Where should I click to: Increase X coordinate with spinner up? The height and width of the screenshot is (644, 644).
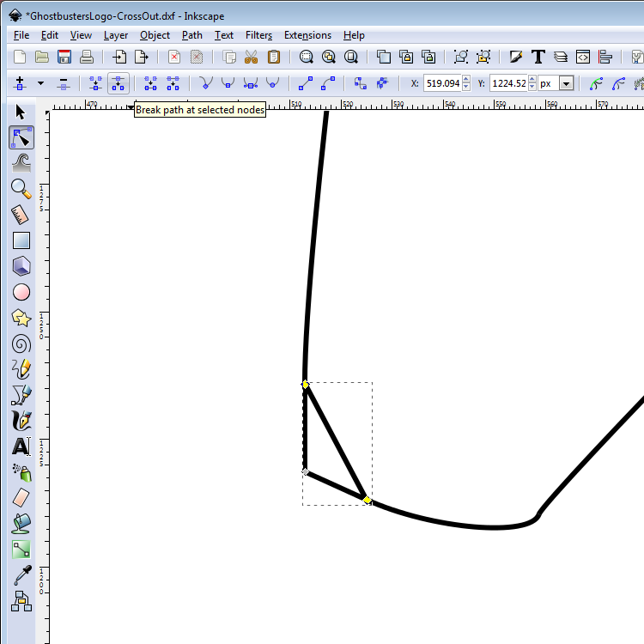click(466, 79)
